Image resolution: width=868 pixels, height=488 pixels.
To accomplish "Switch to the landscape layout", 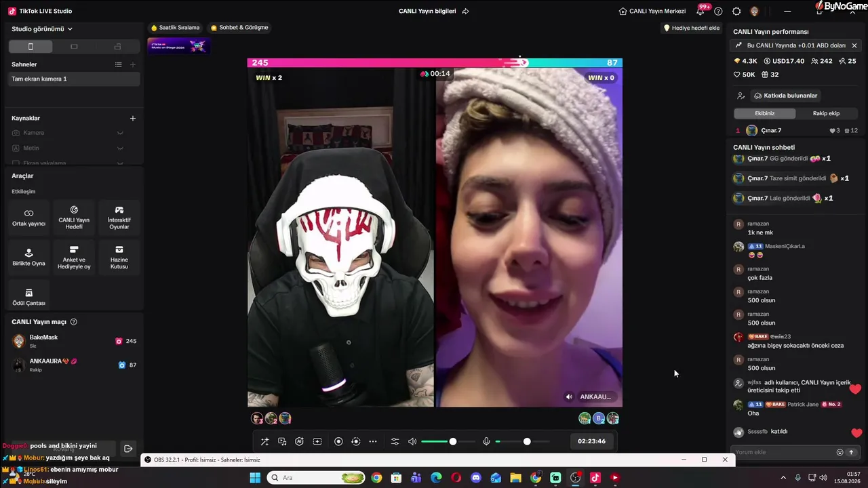I will click(x=74, y=47).
